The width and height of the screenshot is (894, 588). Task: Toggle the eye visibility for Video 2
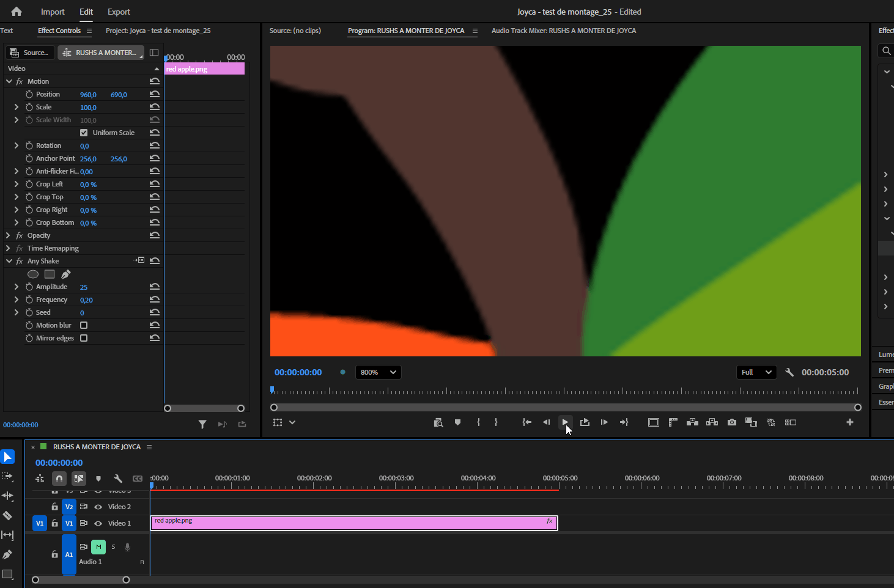tap(98, 507)
